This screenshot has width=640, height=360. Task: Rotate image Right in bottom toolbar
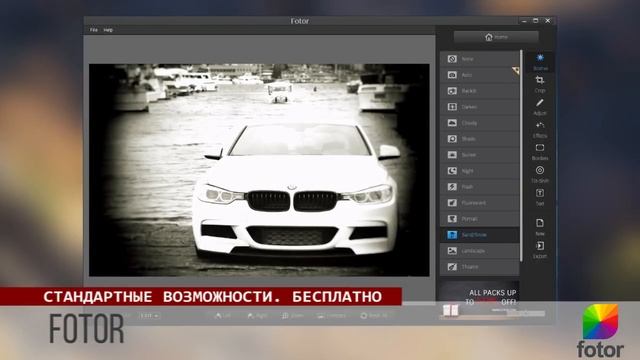257,316
